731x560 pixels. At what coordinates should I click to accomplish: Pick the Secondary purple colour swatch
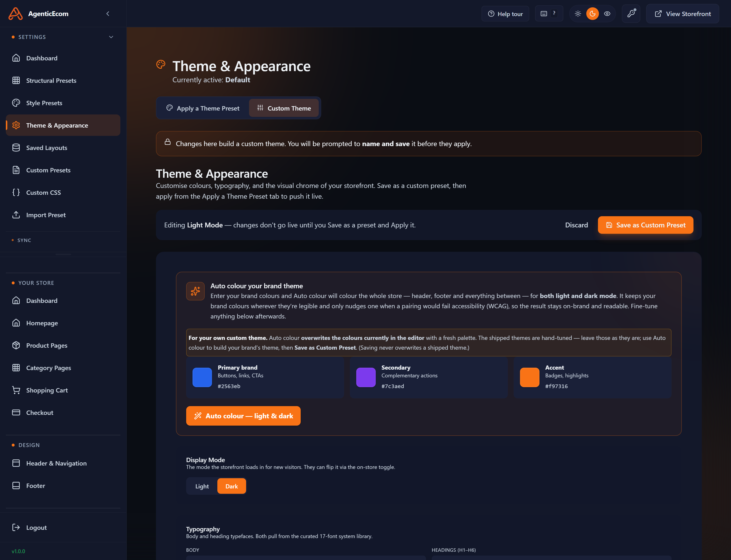[366, 377]
